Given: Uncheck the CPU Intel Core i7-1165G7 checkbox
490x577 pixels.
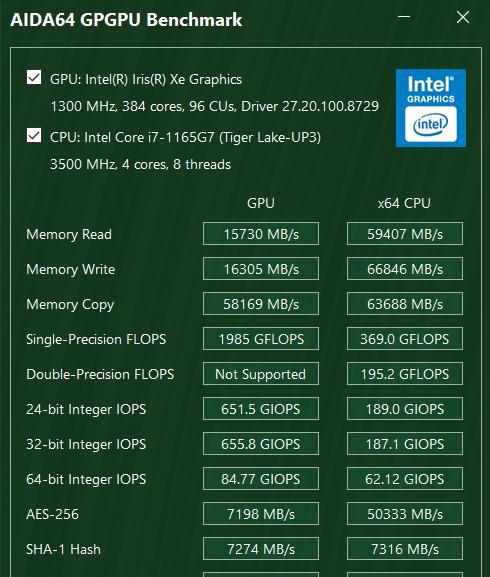Looking at the screenshot, I should click(34, 135).
